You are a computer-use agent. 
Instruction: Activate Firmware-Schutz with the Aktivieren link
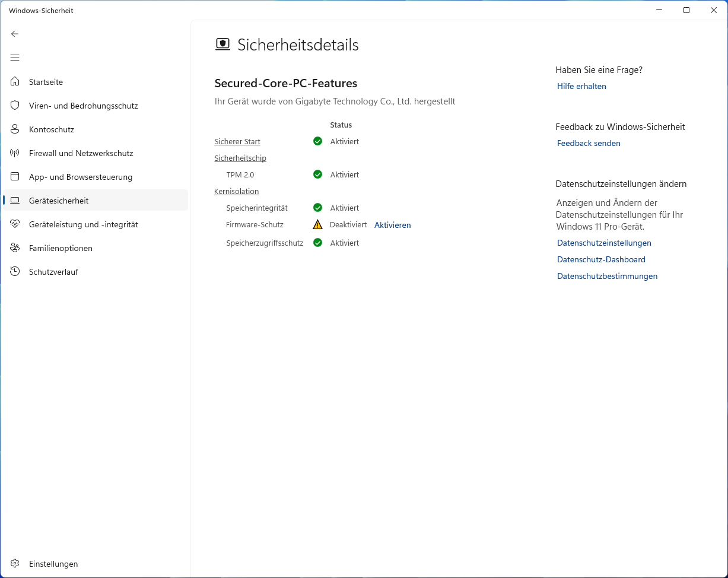(392, 225)
